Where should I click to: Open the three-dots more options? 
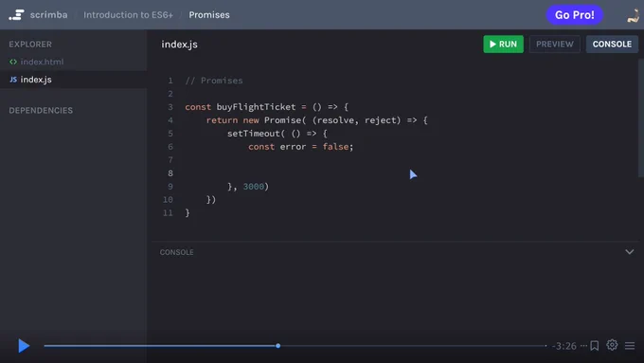point(583,346)
